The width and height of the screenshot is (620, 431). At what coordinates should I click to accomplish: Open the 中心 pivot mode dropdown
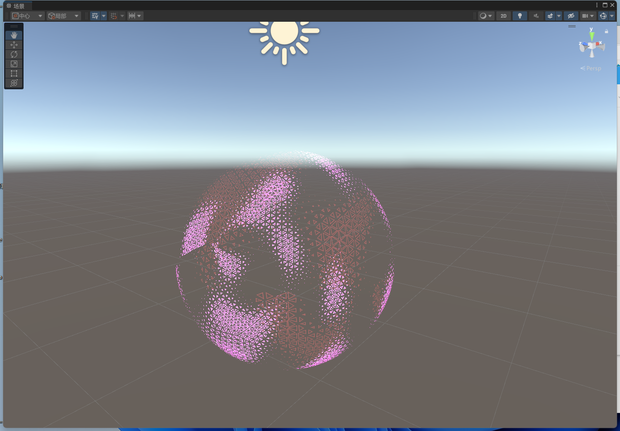(27, 16)
